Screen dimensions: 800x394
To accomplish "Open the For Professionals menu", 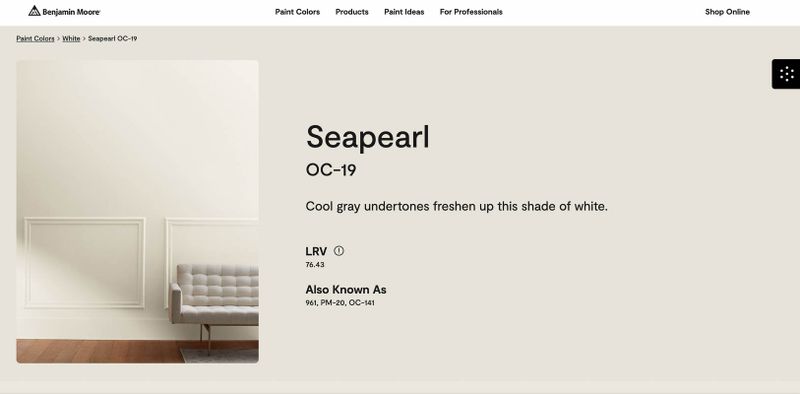I will click(471, 12).
